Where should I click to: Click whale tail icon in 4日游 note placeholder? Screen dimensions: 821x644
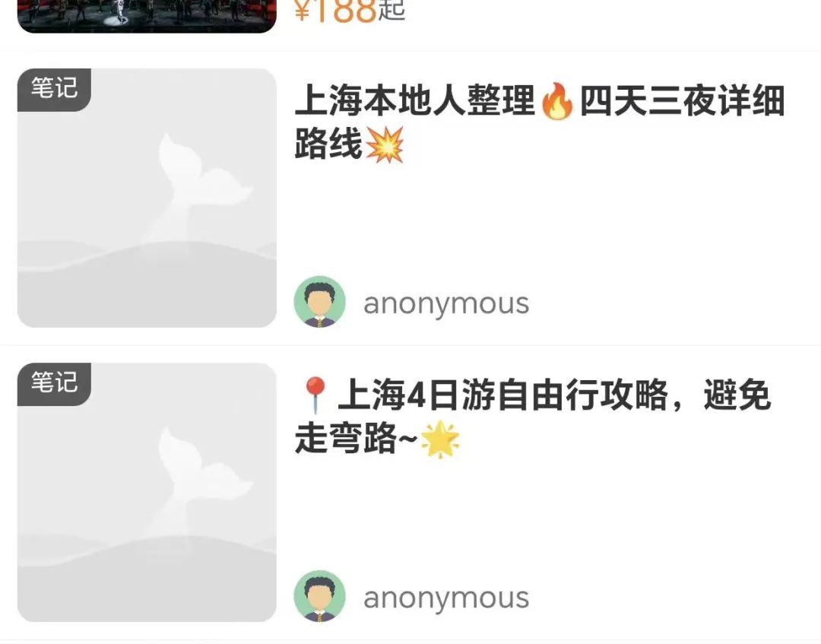pos(203,472)
